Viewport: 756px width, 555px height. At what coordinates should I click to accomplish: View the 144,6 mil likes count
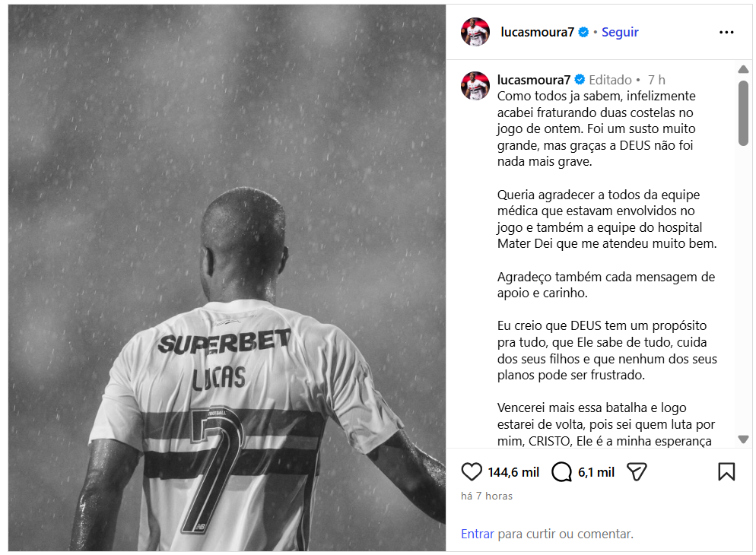[513, 472]
